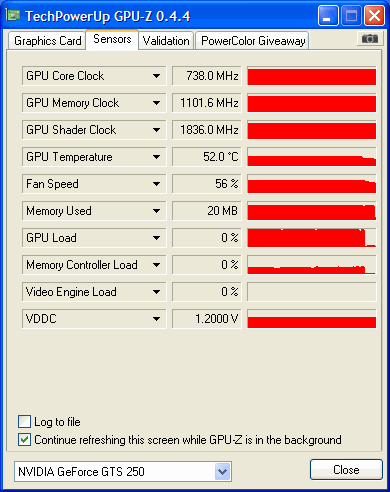This screenshot has height=492, width=390.
Task: Enable the Log to file checkbox
Action: (x=24, y=422)
